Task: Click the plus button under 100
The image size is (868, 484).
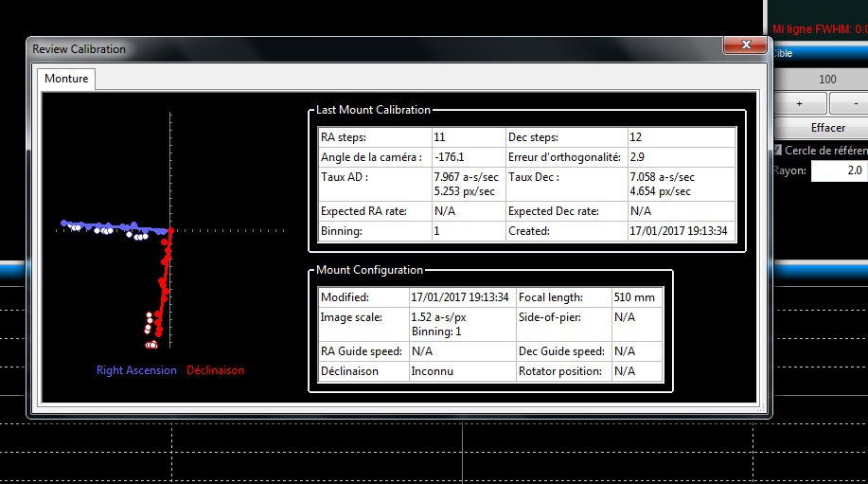Action: coord(799,103)
